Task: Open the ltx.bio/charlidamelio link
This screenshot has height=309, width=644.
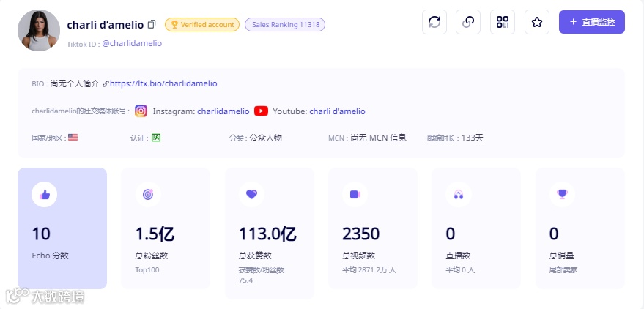Action: click(163, 83)
